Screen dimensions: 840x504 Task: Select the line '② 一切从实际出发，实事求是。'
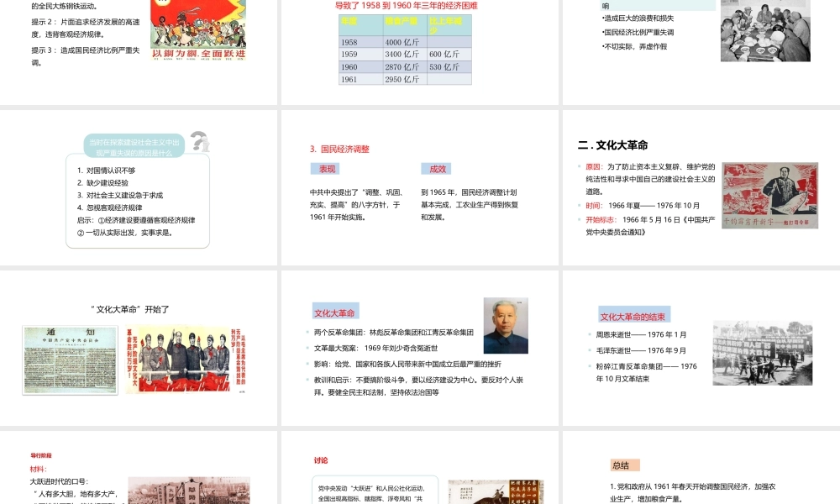125,233
